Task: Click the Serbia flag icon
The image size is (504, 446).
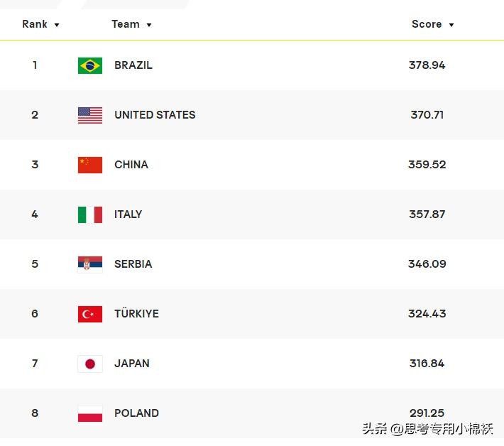Action: point(90,264)
